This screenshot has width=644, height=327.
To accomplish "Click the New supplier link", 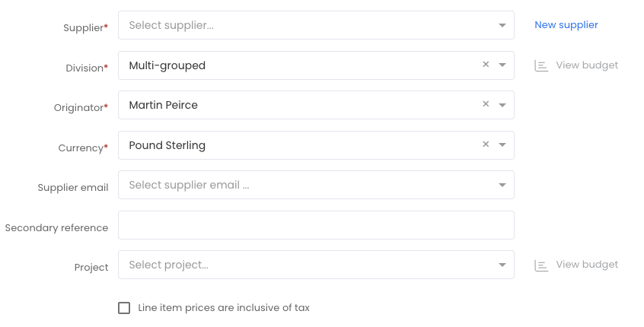I will (x=566, y=25).
